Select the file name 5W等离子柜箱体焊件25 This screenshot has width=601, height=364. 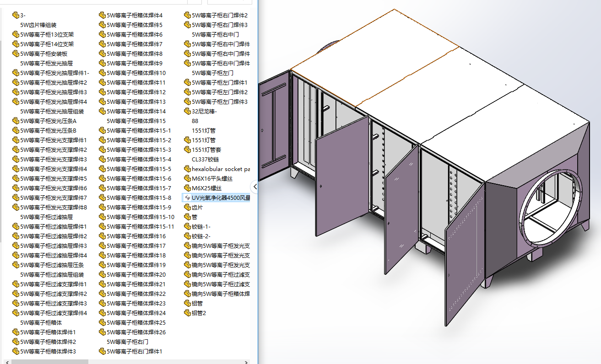tap(136, 322)
